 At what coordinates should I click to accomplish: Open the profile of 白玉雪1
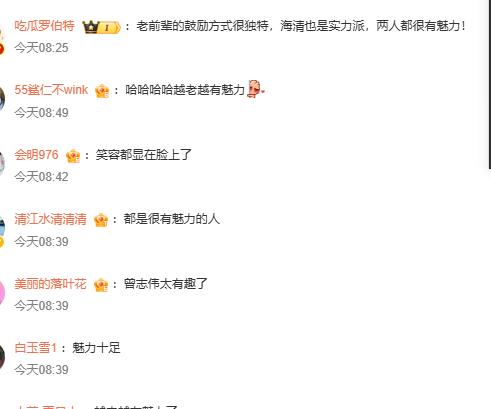(36, 348)
